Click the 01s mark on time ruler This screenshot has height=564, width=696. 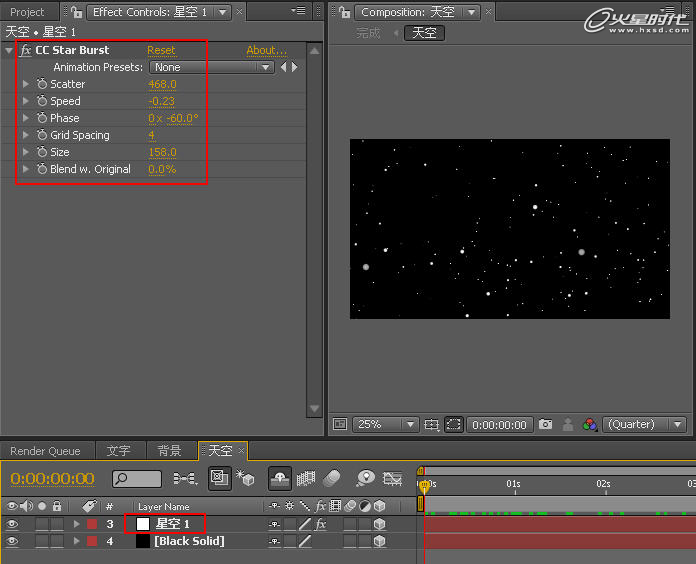point(514,484)
